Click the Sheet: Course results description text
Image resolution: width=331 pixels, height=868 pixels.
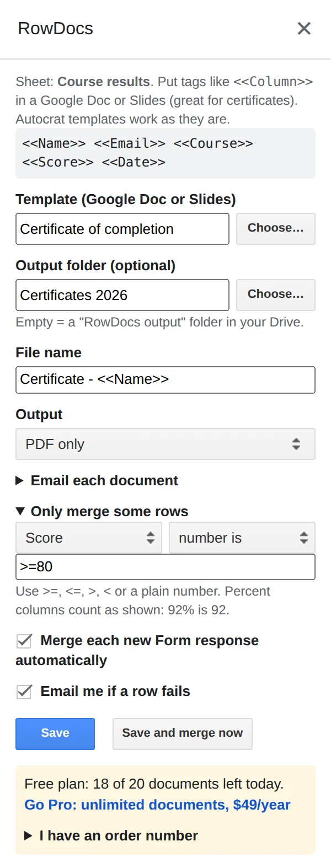164,100
